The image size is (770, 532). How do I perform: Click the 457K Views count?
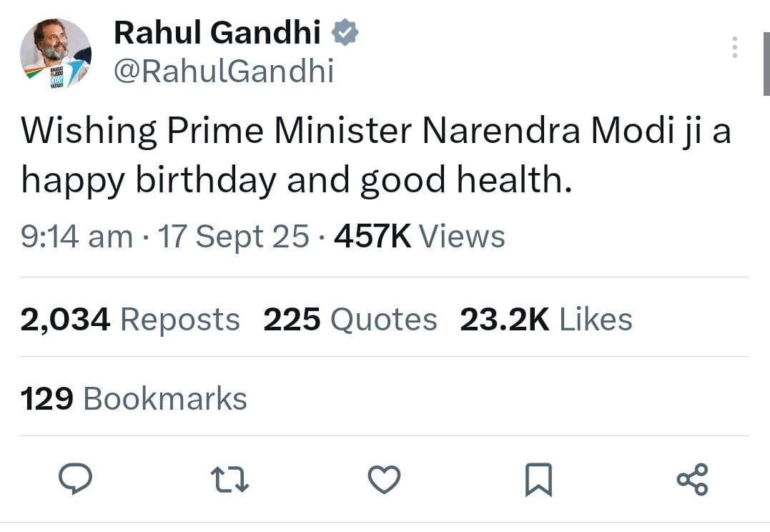pyautogui.click(x=419, y=236)
